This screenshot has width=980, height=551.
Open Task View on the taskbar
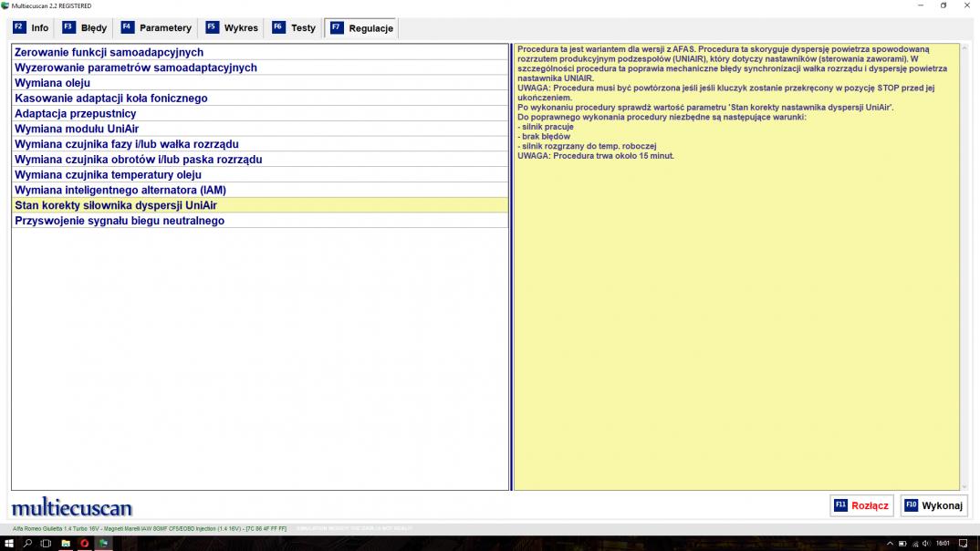coord(46,544)
